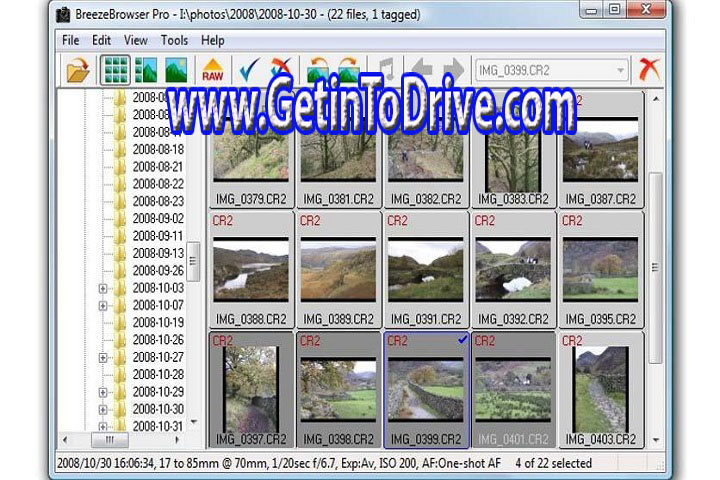Expand the 2008-10-31 folder
This screenshot has height=480, width=720.
pos(103,427)
